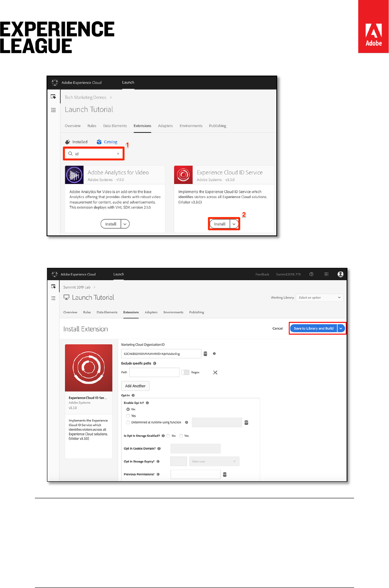This screenshot has width=389, height=588.
Task: Select 'Determined at runtime using function' option
Action: pyautogui.click(x=128, y=422)
